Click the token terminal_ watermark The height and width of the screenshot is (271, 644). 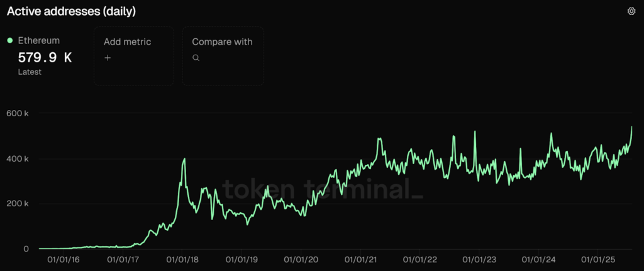(323, 190)
